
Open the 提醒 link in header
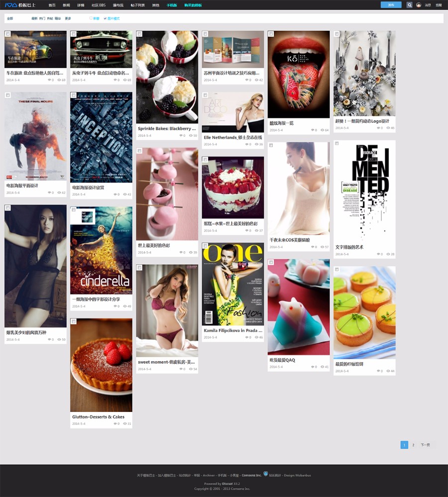(x=439, y=5)
